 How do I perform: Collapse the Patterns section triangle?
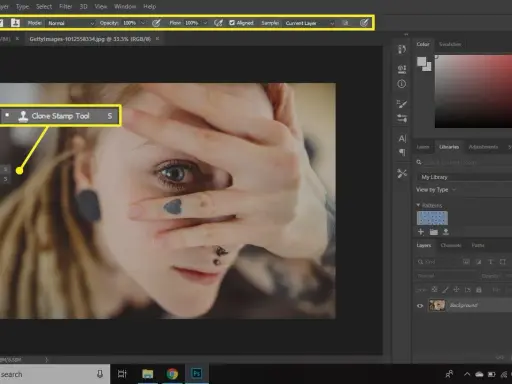click(418, 205)
